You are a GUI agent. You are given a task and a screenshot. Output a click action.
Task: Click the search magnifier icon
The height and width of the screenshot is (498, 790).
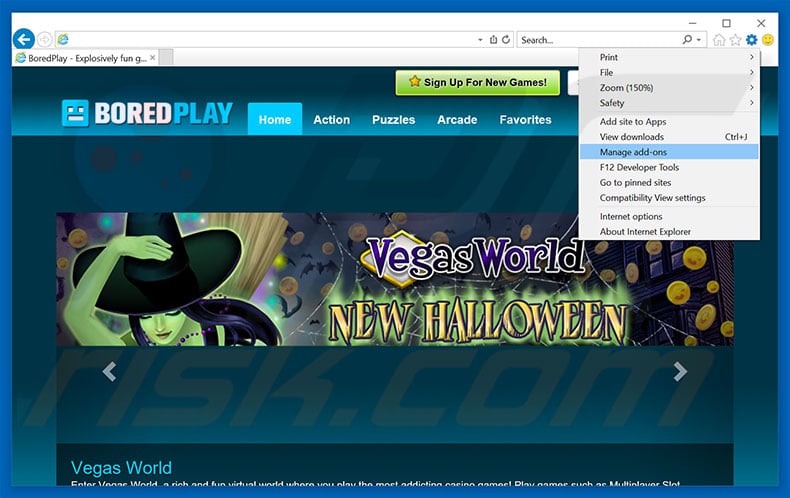coord(687,39)
